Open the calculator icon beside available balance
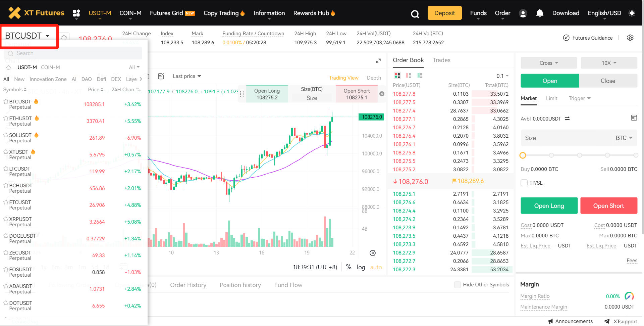644x326 pixels. 634,118
